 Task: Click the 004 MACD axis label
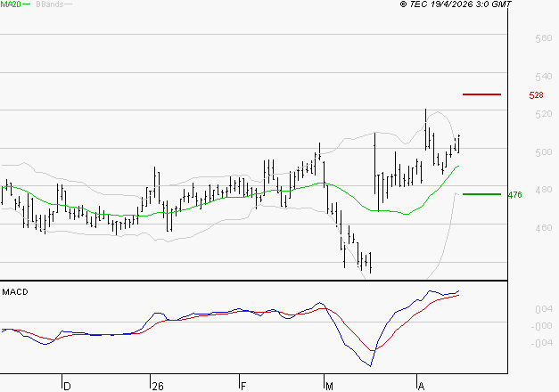click(518, 309)
